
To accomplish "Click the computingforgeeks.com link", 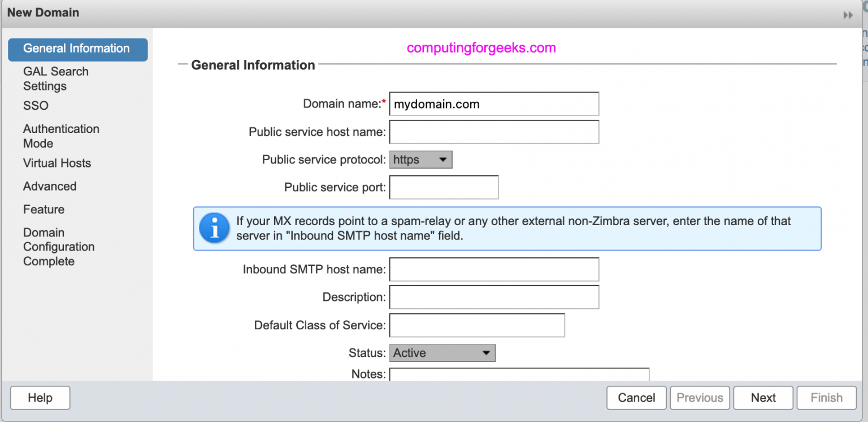I will pos(480,48).
